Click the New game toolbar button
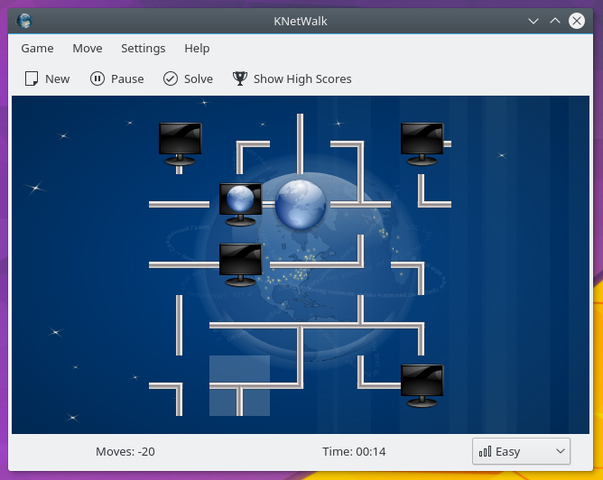 click(47, 78)
